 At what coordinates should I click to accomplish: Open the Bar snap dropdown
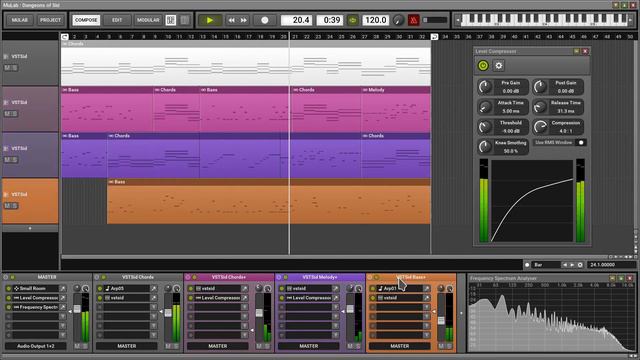(546, 265)
